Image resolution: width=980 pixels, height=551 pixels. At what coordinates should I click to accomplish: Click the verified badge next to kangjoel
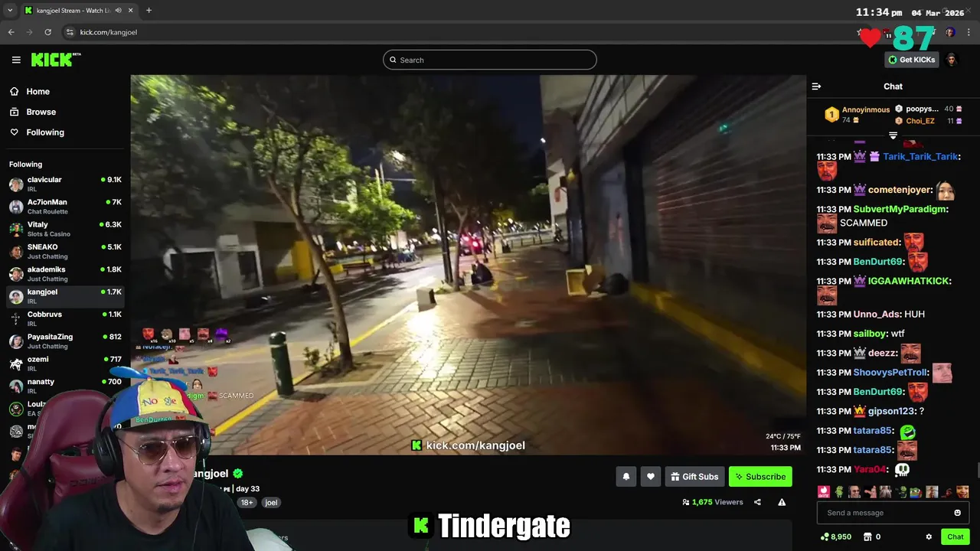pos(238,474)
